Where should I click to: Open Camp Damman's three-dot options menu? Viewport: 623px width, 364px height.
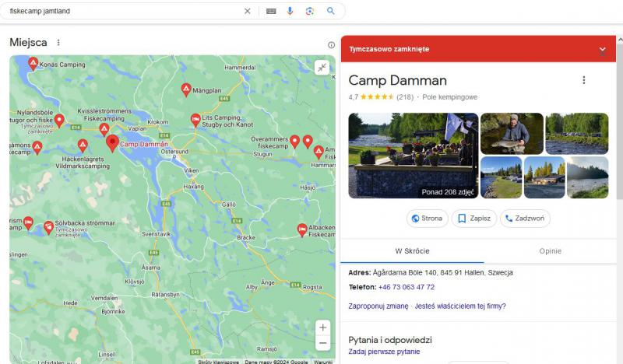[x=584, y=80]
